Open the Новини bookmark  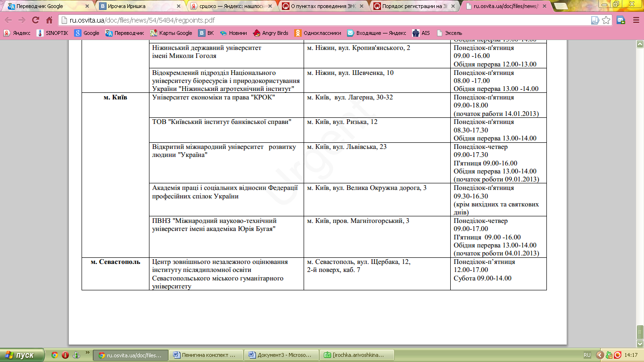[233, 33]
